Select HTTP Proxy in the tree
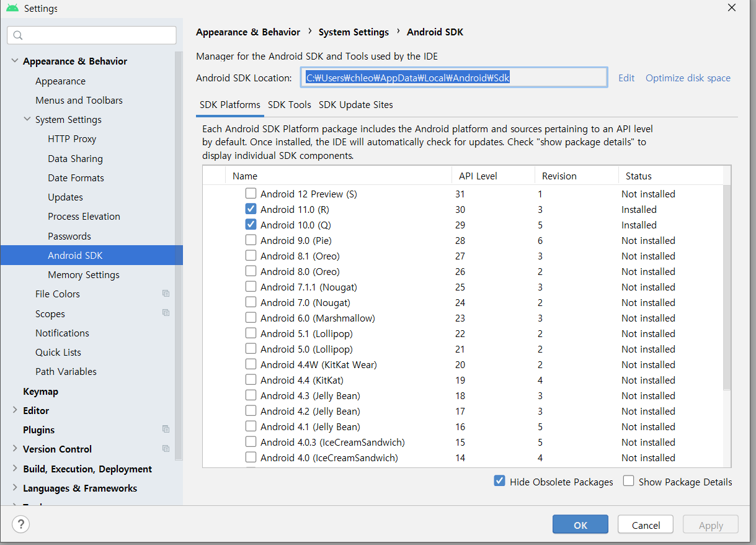Viewport: 756px width, 545px height. point(72,138)
